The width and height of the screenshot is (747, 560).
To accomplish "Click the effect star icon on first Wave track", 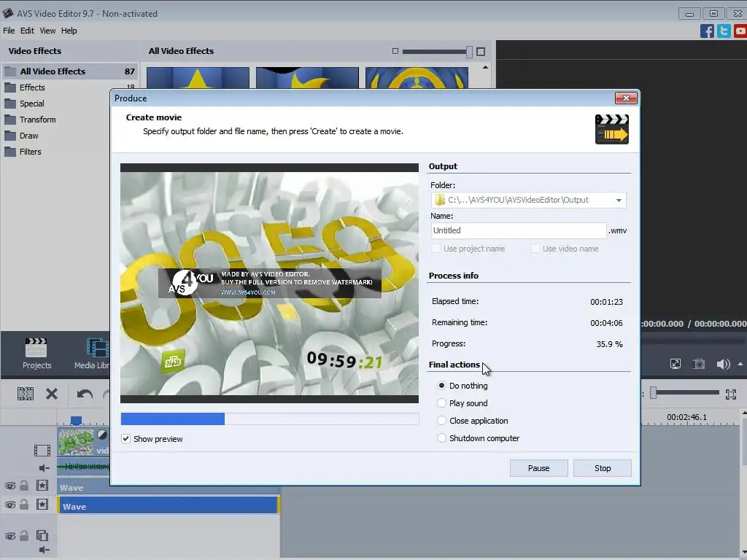I will coord(42,486).
